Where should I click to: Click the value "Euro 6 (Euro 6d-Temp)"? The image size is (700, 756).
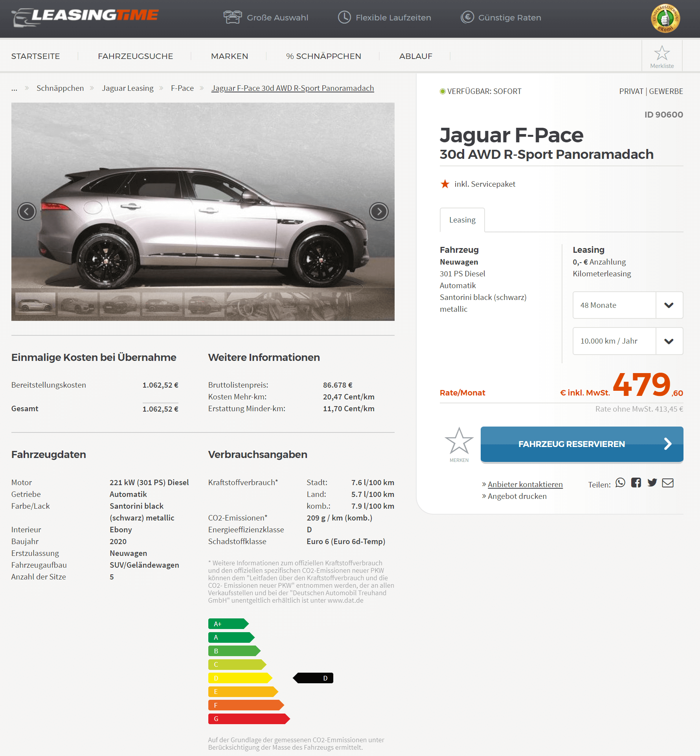[x=346, y=541]
